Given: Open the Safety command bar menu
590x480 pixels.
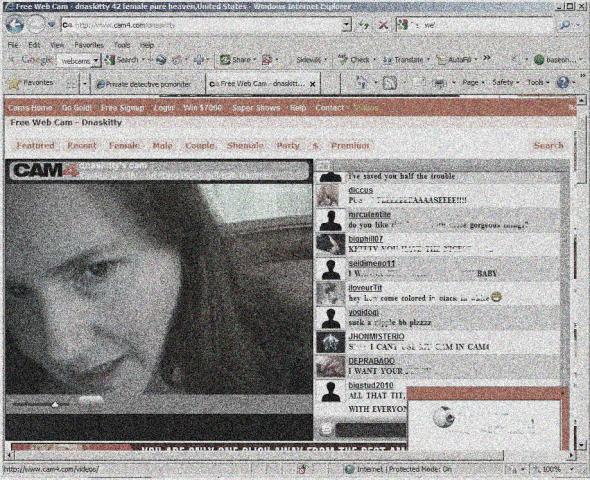Looking at the screenshot, I should pyautogui.click(x=505, y=82).
